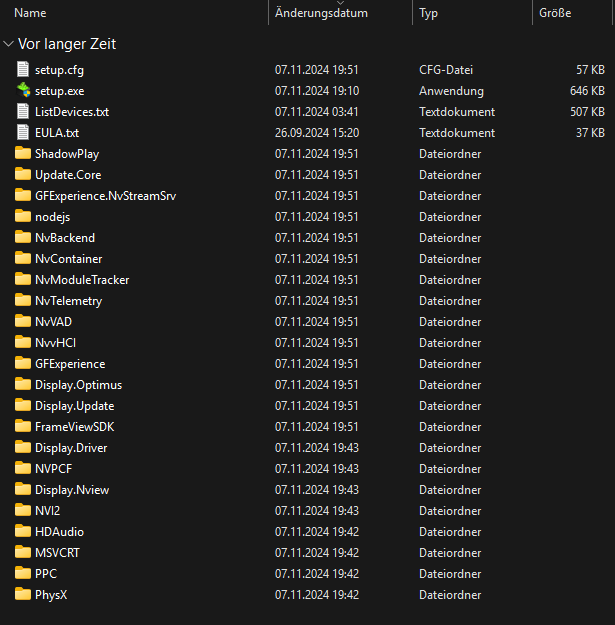Click the 'GFExperience.NvStreamSrv' folder name
Viewport: 615px width, 625px height.
pyautogui.click(x=105, y=196)
